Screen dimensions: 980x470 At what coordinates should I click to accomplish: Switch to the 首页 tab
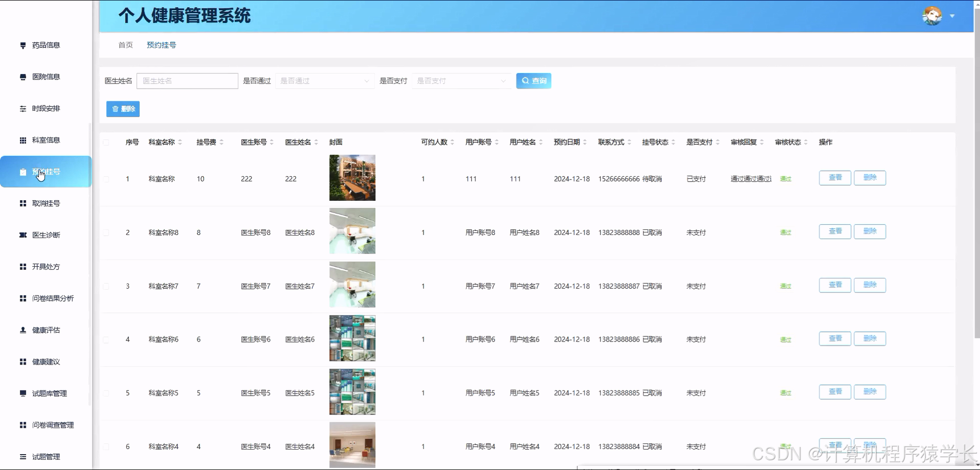tap(125, 45)
